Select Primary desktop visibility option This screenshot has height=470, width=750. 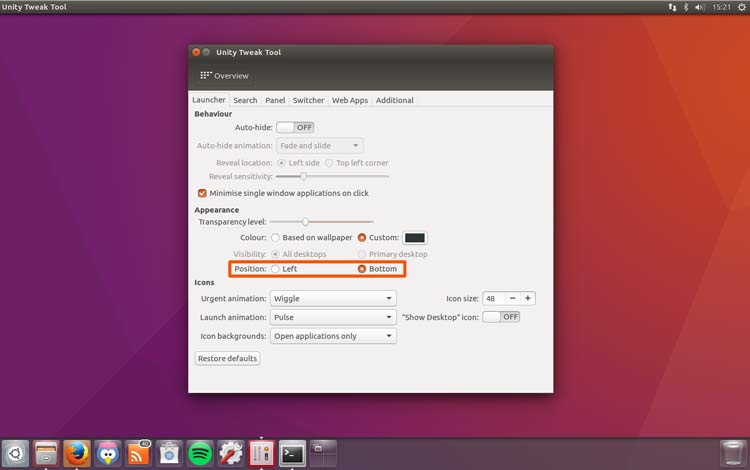coord(362,254)
